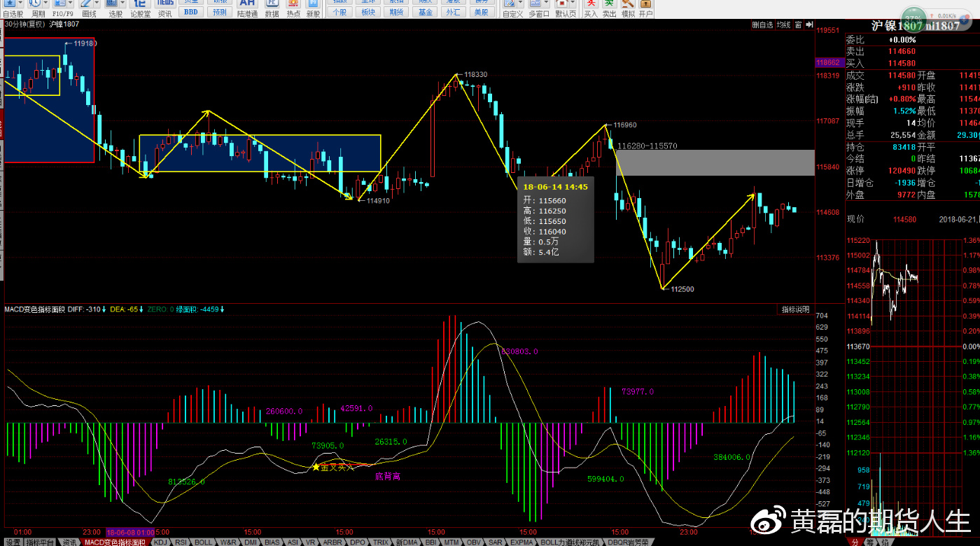Viewport: 980px width, 546px height.
Task: Click the green 37% floating accelerator ball
Action: tap(912, 19)
